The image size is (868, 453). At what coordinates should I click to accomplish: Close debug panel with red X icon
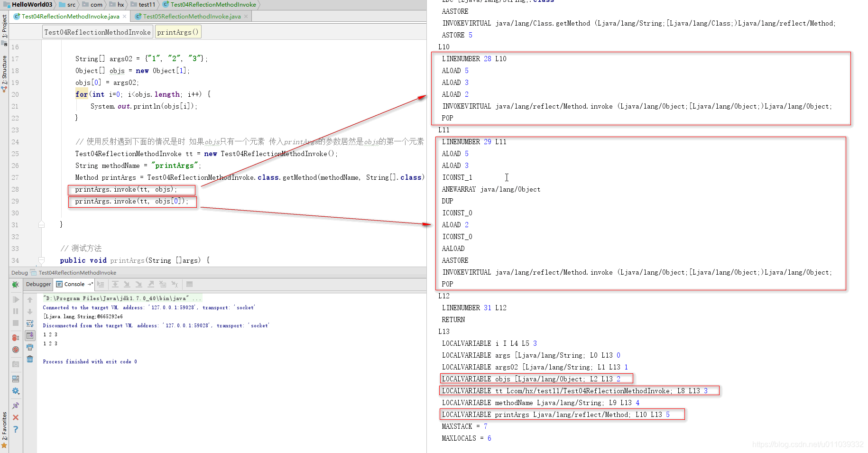(16, 417)
